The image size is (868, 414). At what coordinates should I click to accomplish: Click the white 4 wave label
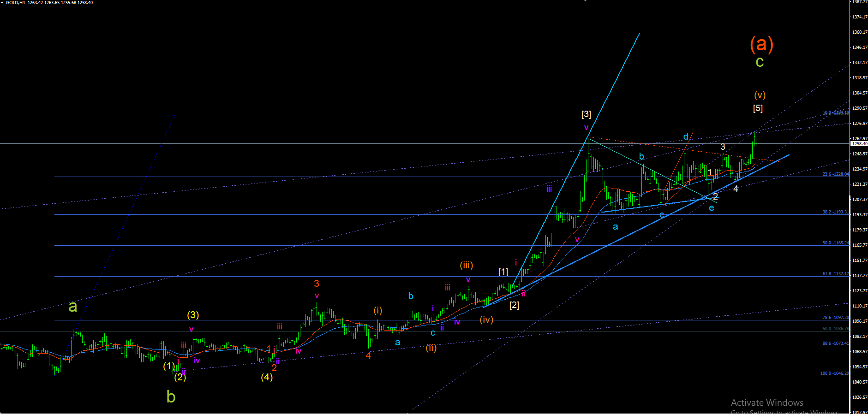tap(736, 189)
